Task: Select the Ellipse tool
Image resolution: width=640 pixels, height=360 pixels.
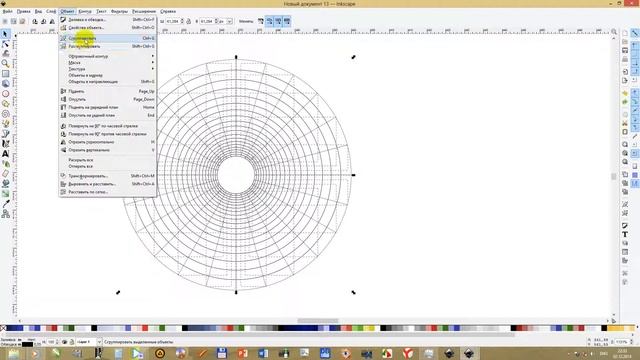Action: pyautogui.click(x=5, y=94)
